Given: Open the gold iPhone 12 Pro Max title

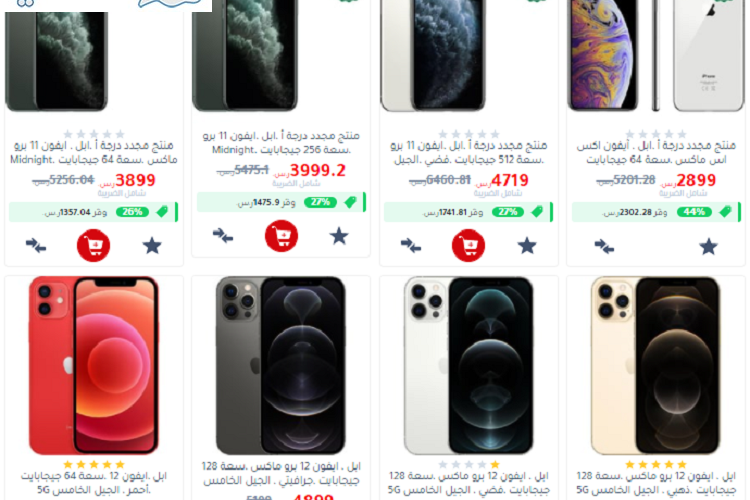Looking at the screenshot, I should click(x=656, y=483).
